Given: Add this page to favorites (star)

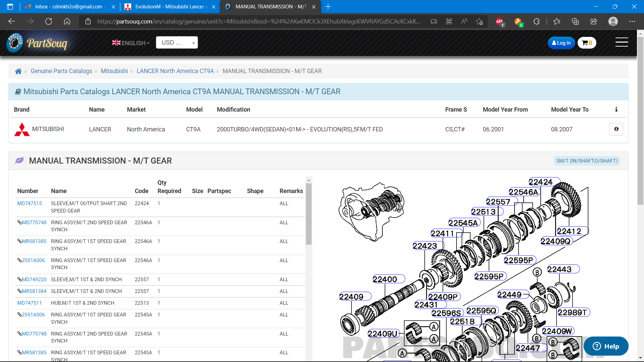Looking at the screenshot, I should coord(479,21).
